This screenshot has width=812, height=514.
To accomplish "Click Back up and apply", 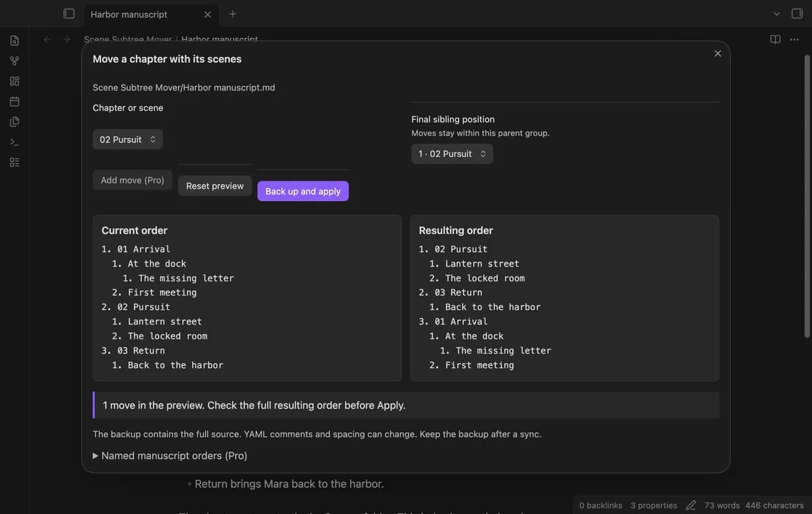I will [x=303, y=191].
